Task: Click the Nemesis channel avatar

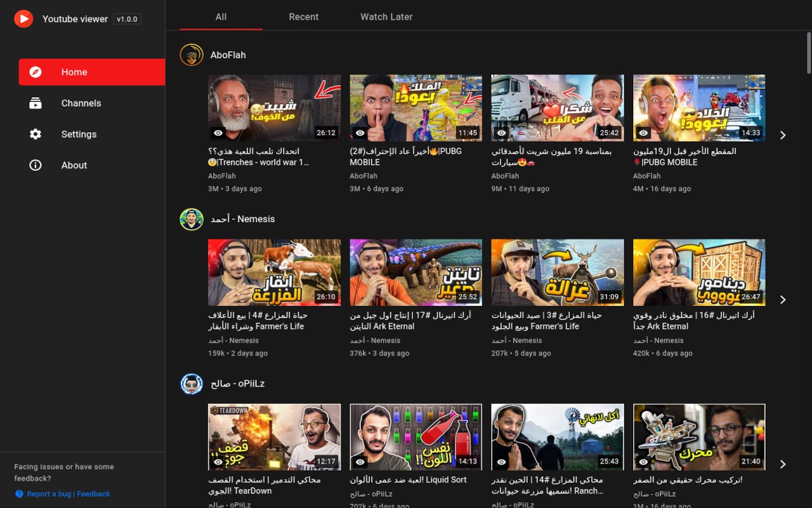Action: 192,219
